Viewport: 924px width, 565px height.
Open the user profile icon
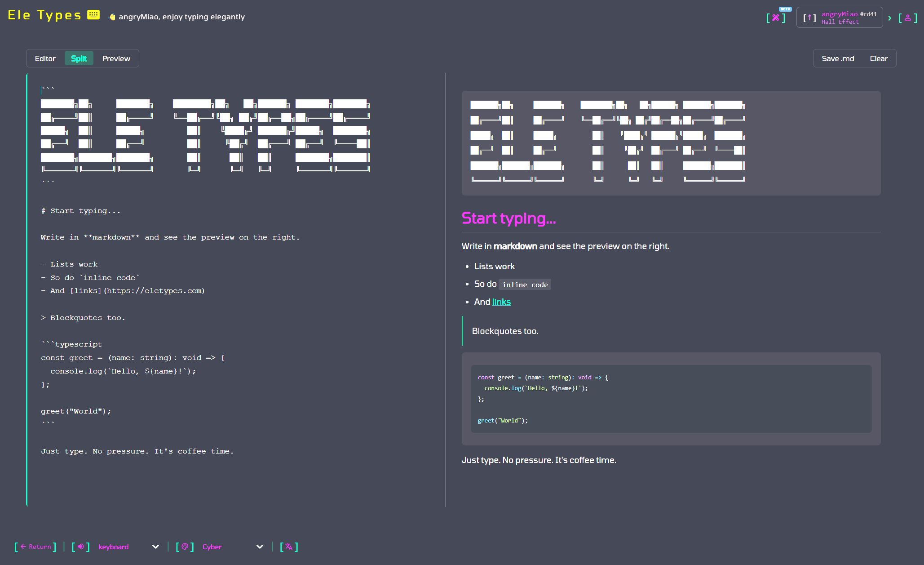[908, 18]
